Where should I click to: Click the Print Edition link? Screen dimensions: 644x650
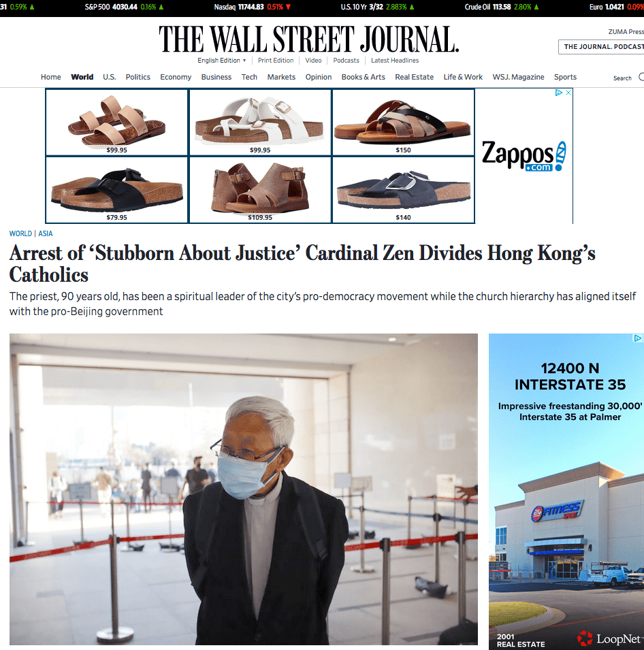coord(275,61)
